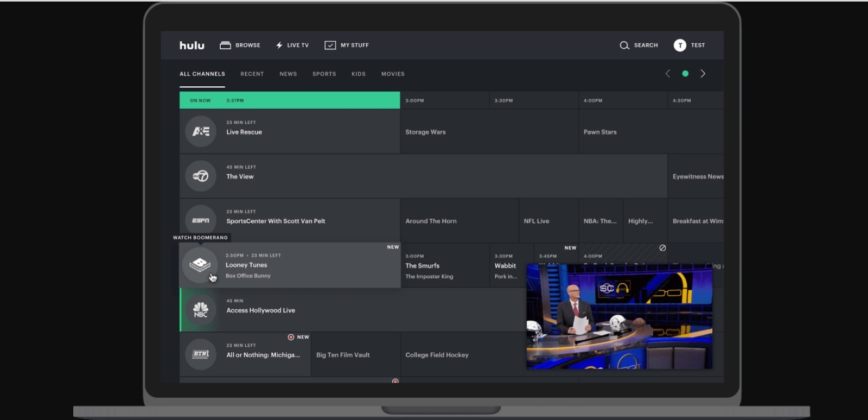
Task: Select Big Ten Film Vault
Action: click(356, 354)
